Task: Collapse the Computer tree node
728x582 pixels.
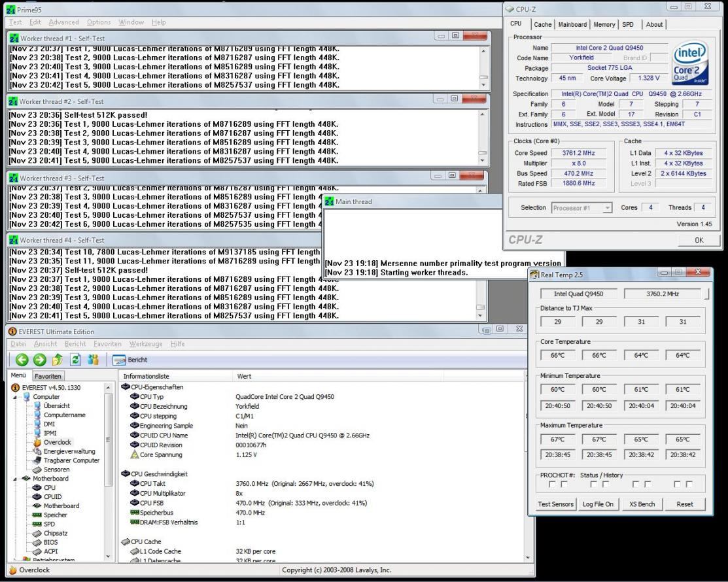Action: (14, 398)
